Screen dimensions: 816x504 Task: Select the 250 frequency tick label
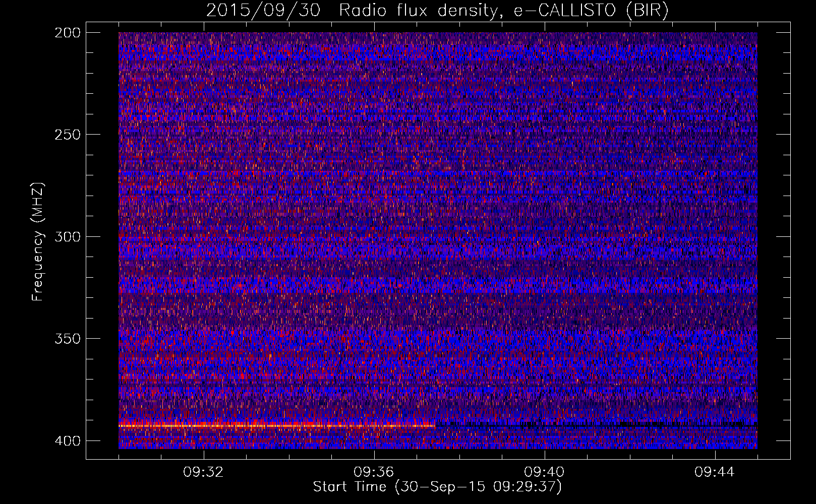point(67,135)
